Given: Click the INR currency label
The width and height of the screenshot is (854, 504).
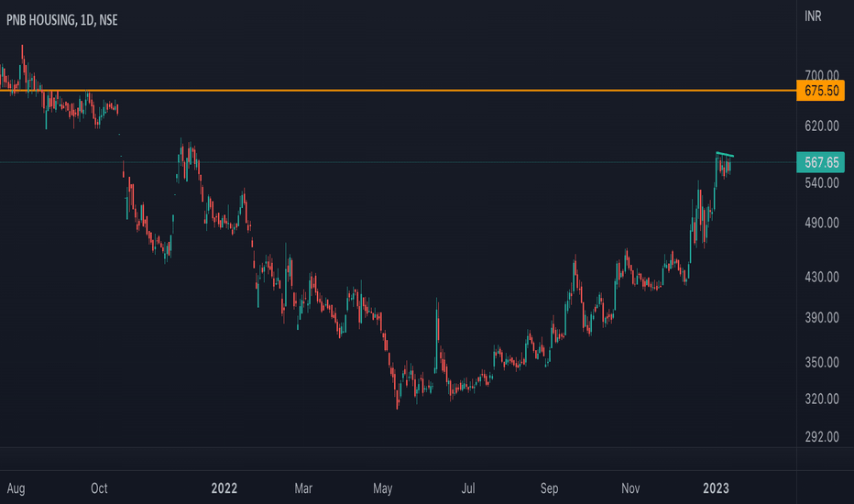Looking at the screenshot, I should 813,16.
